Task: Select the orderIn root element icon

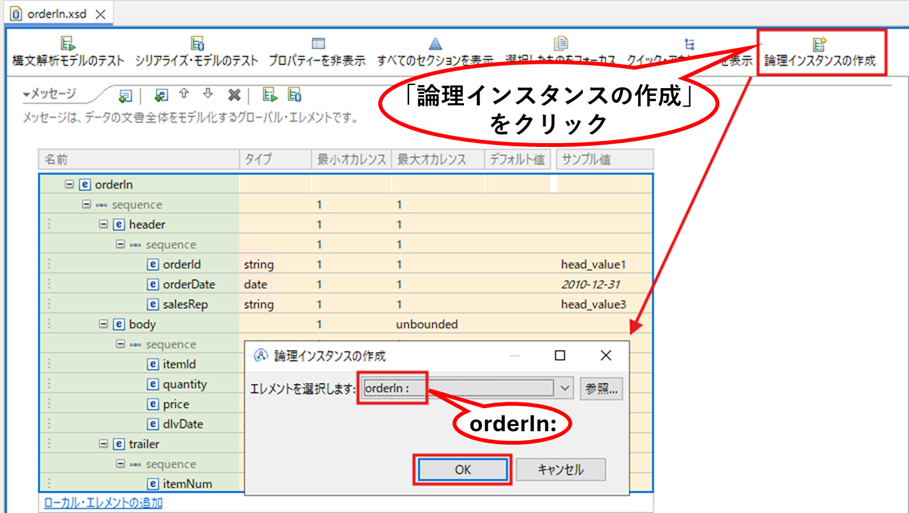Action: point(85,184)
